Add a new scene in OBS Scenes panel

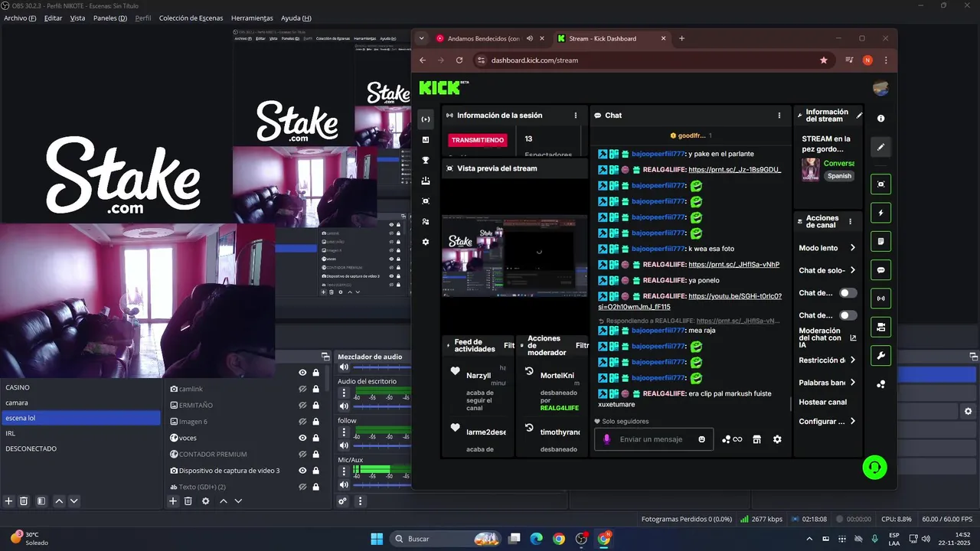9,501
